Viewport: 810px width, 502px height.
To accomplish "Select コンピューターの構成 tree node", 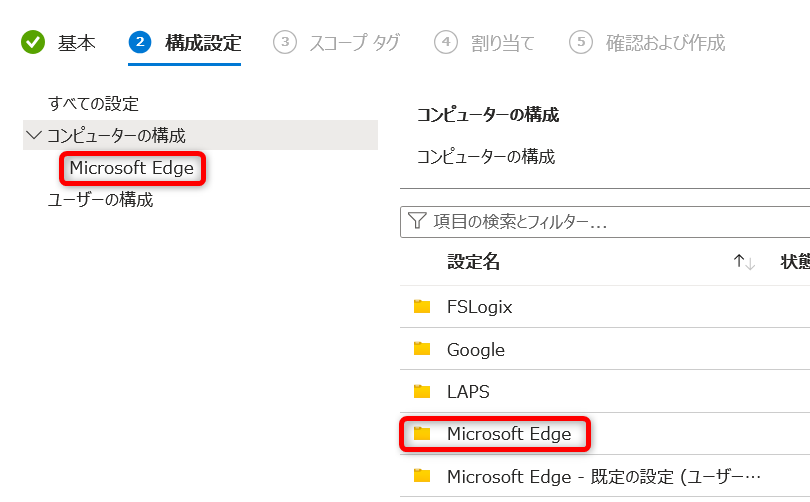I will tap(200, 135).
